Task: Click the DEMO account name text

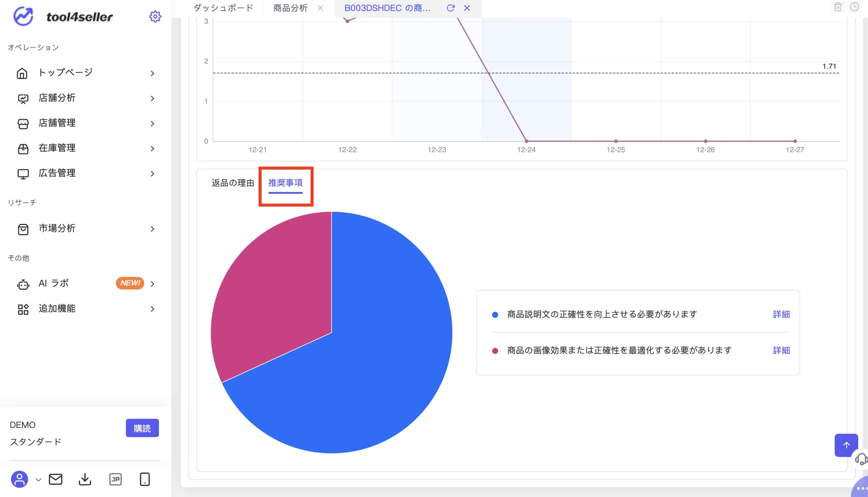Action: click(22, 425)
